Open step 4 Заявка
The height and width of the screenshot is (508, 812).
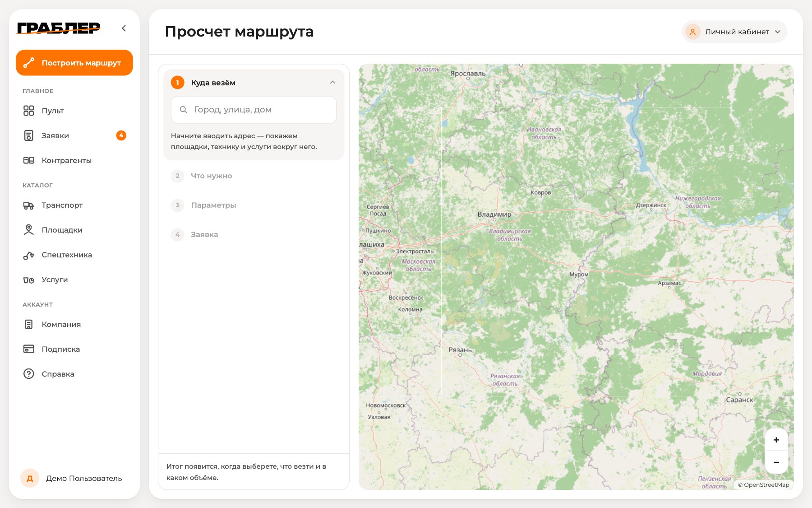click(x=254, y=234)
